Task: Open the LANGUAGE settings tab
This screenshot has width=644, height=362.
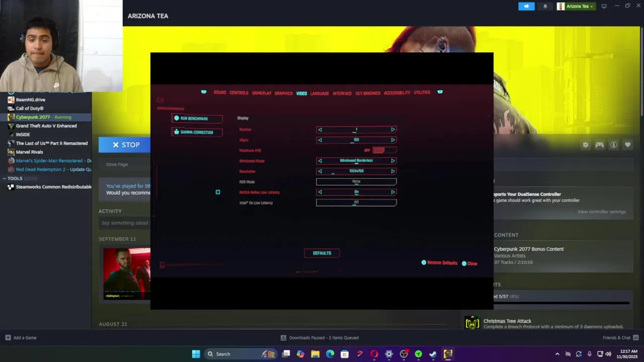Action: point(319,93)
